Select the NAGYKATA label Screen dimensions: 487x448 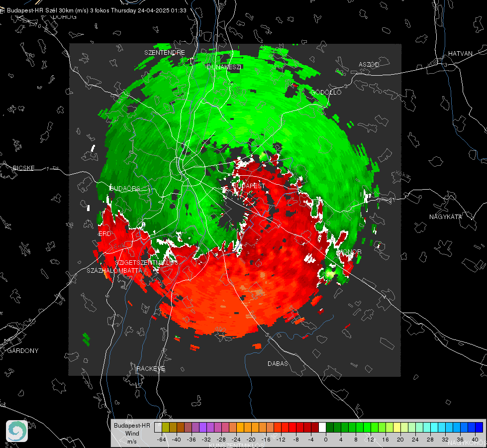(x=446, y=217)
